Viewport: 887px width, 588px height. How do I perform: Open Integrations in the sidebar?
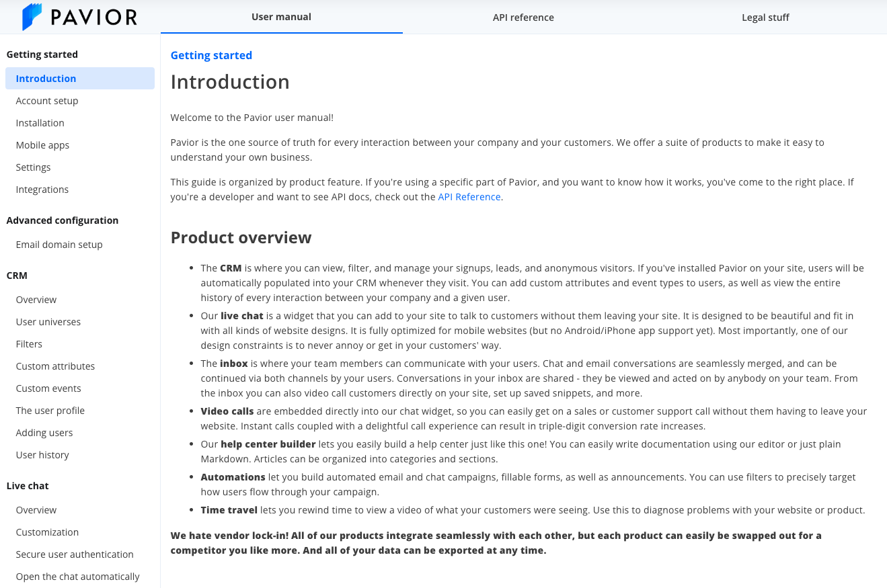(x=42, y=190)
